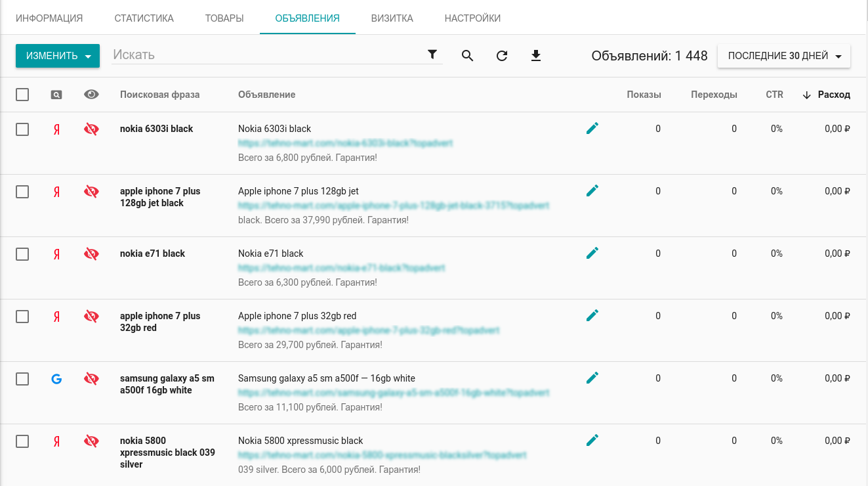Click the 'Объявлений: 1 448' counter
Screen dimensions: 868x486
(650, 56)
